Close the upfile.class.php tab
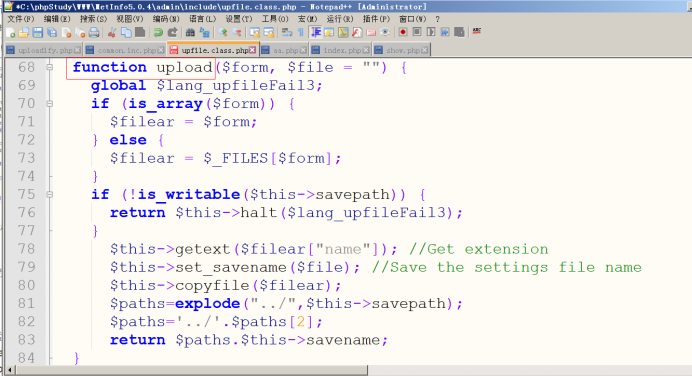This screenshot has width=692, height=376. (x=252, y=50)
